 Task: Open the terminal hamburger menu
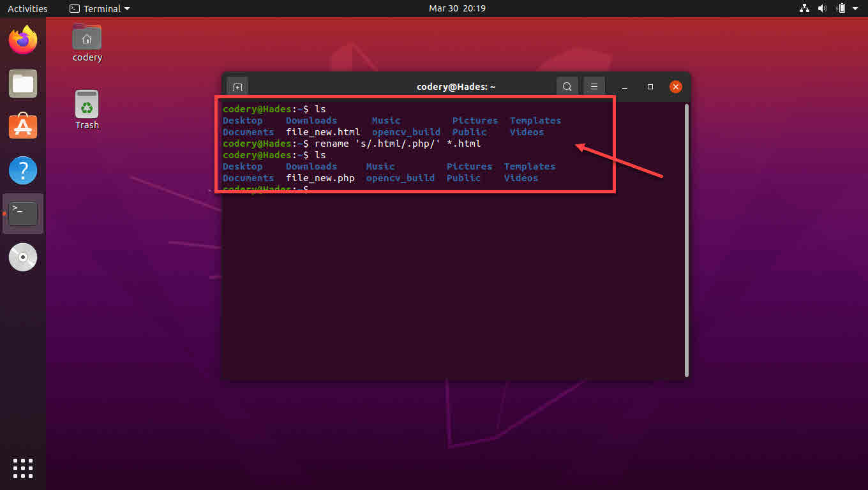[594, 86]
